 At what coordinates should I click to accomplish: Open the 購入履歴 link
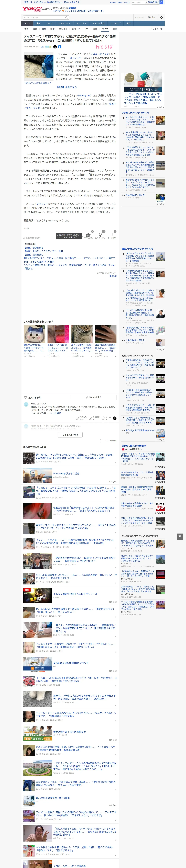tap(152, 17)
